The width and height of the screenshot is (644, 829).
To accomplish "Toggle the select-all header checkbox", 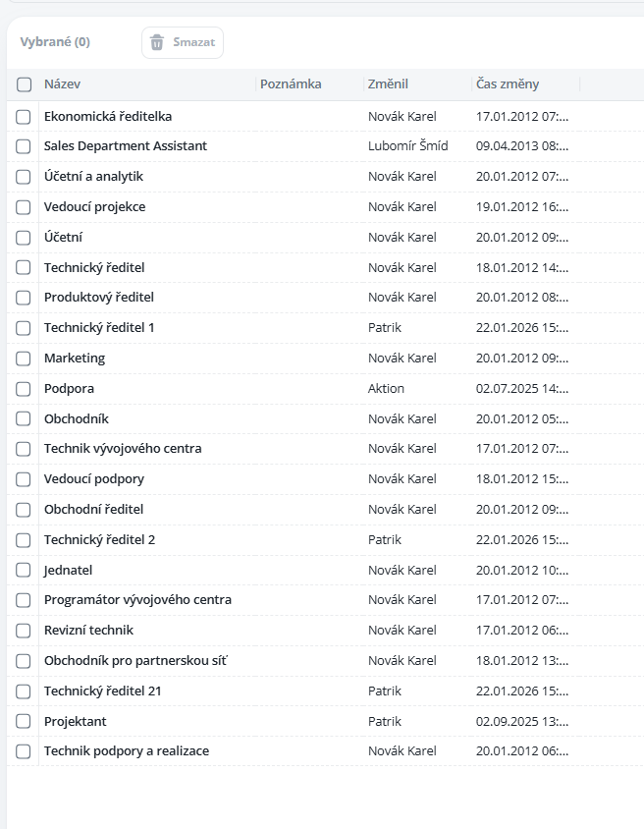I will click(x=24, y=84).
